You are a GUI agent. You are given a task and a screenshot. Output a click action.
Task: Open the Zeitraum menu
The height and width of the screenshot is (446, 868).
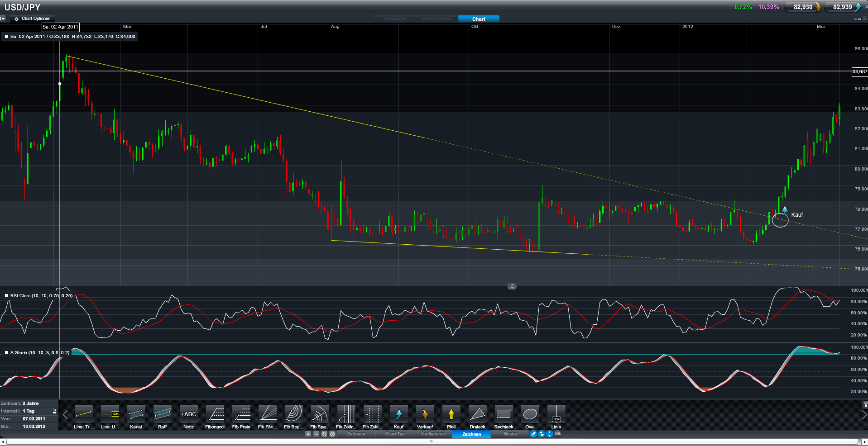356,434
